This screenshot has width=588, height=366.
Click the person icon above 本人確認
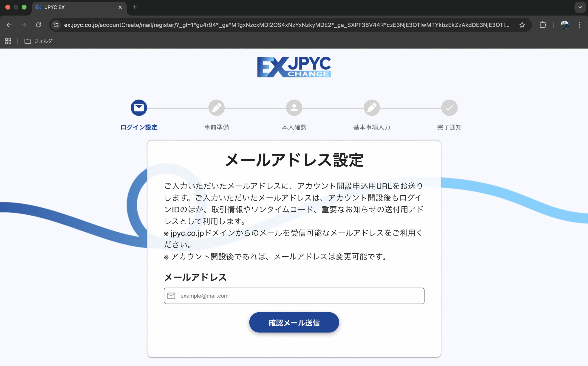294,108
